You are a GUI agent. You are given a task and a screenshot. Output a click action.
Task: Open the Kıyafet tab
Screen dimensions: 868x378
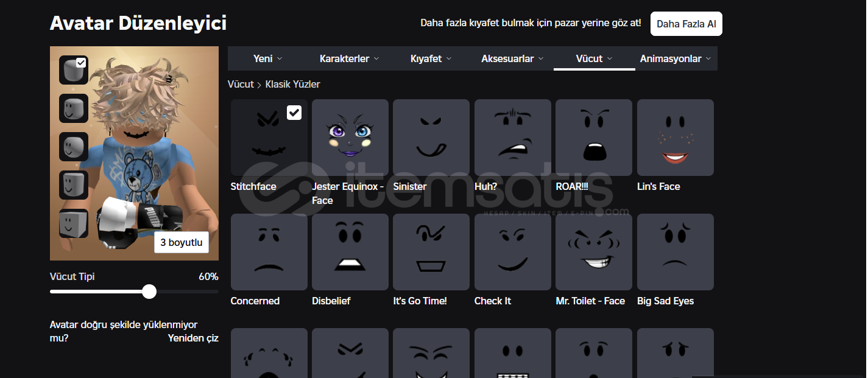431,58
